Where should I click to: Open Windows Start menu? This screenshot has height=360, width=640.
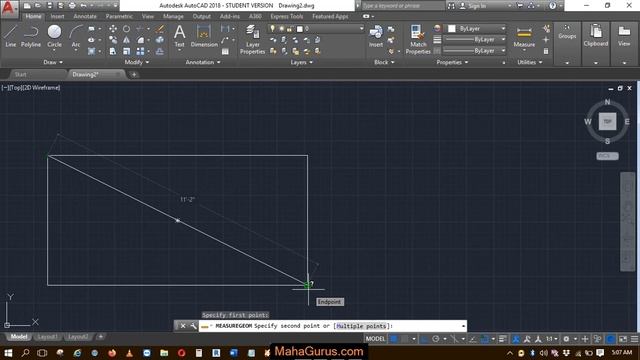click(8, 353)
